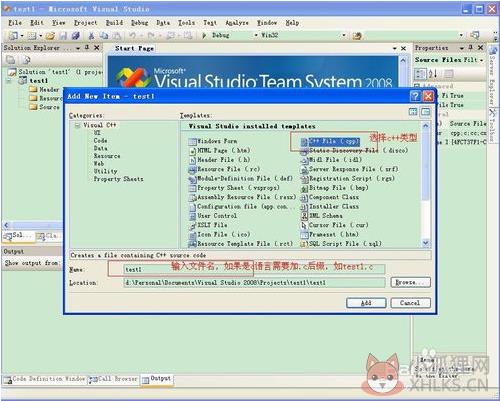Switch to the Output tab
This screenshot has height=401, width=500.
[x=157, y=379]
